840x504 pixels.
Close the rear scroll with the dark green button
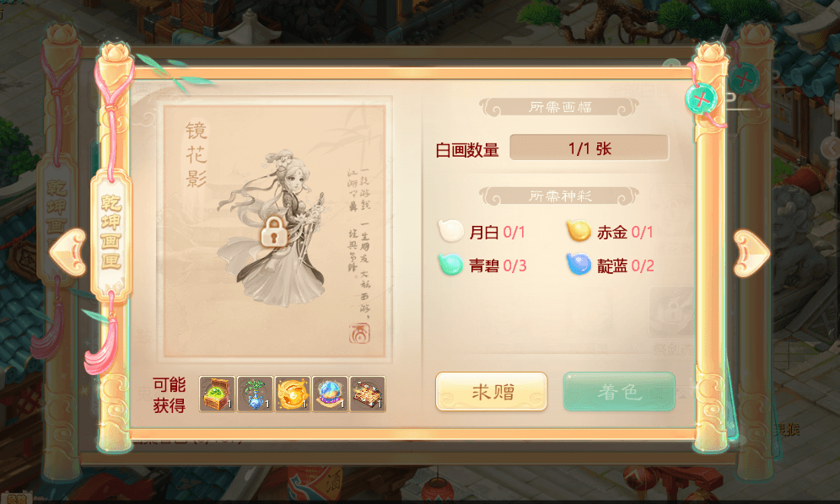(744, 80)
